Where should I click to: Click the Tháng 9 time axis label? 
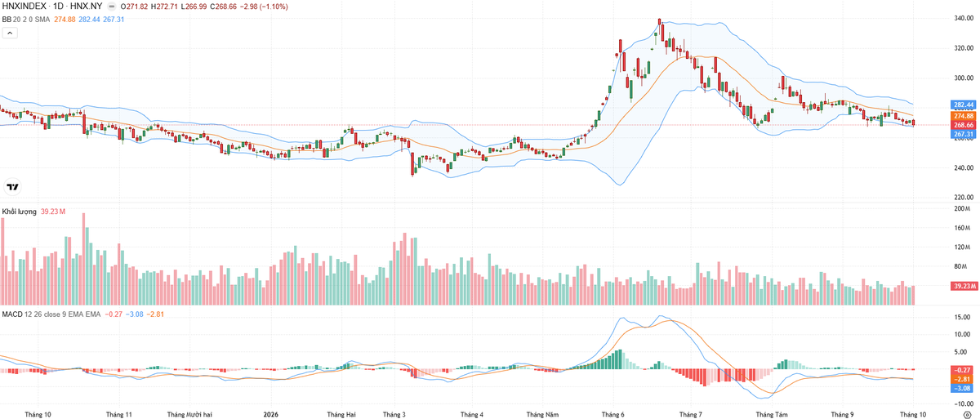[x=842, y=414]
